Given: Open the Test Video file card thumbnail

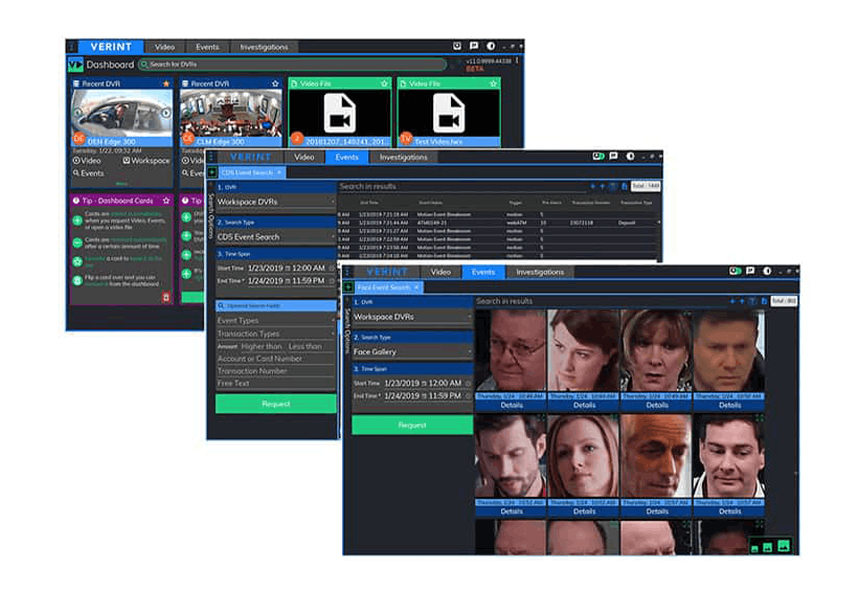Looking at the screenshot, I should [x=448, y=113].
